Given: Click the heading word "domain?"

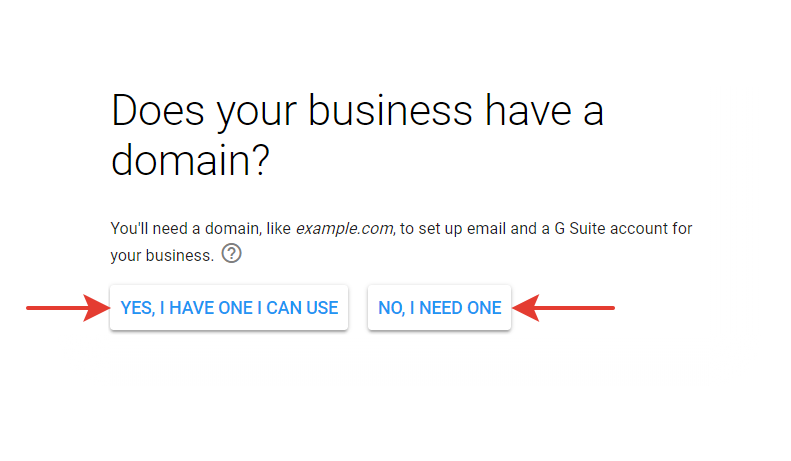Looking at the screenshot, I should coord(190,160).
